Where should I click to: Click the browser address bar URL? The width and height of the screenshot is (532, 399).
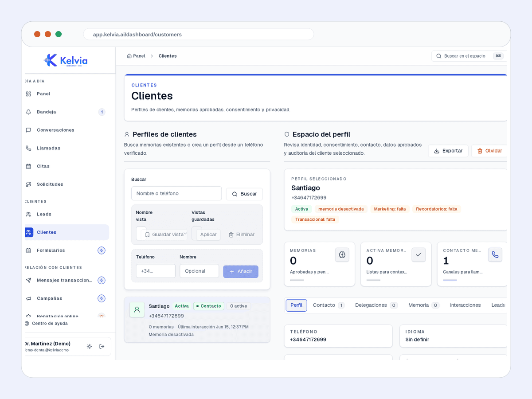coord(199,34)
